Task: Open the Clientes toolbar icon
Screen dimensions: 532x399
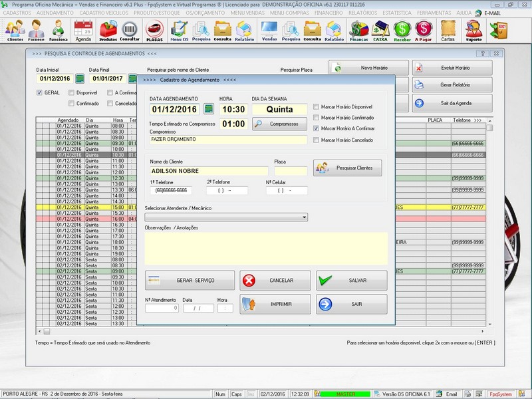Action: 15,30
